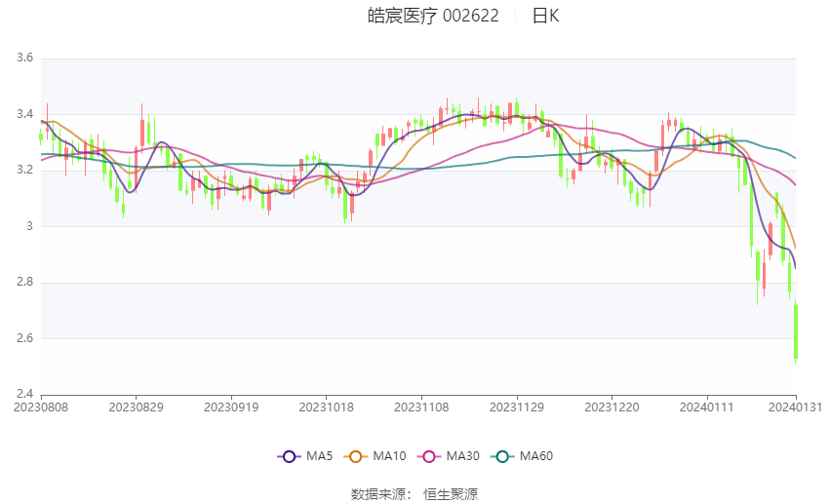This screenshot has width=829, height=504.
Task: Hide the MA60 series via its label
Action: (536, 456)
